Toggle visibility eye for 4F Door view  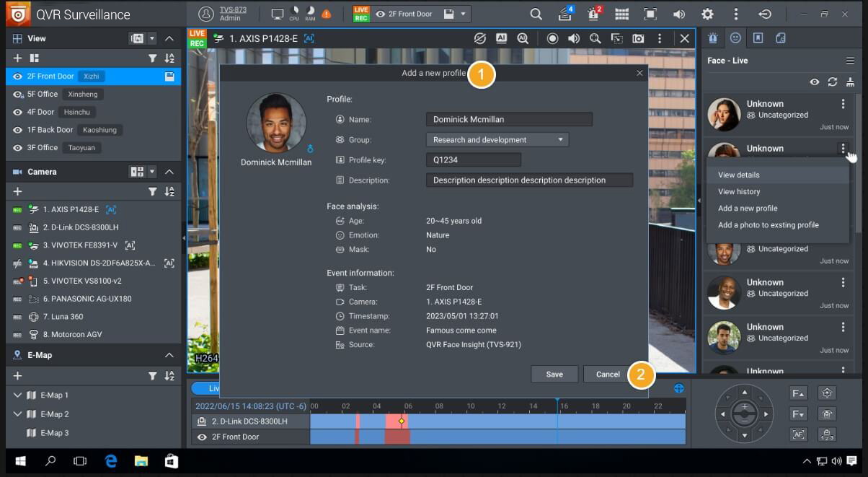[18, 112]
